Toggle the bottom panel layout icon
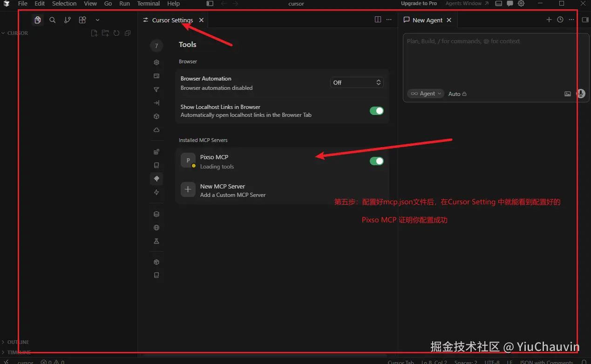The width and height of the screenshot is (591, 364). click(x=499, y=3)
